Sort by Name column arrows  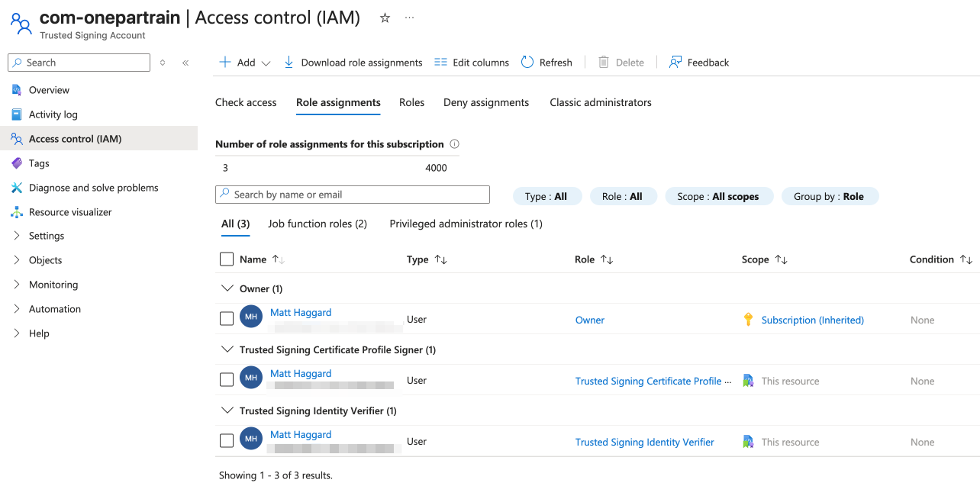click(x=278, y=259)
